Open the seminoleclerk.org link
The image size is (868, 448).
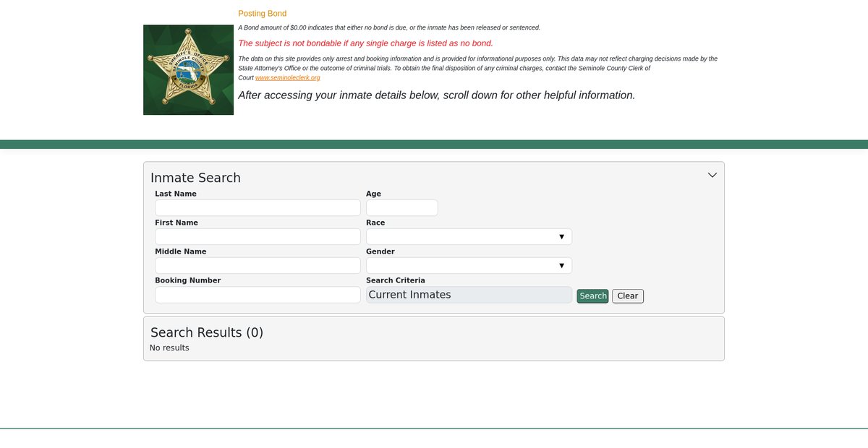tap(287, 77)
